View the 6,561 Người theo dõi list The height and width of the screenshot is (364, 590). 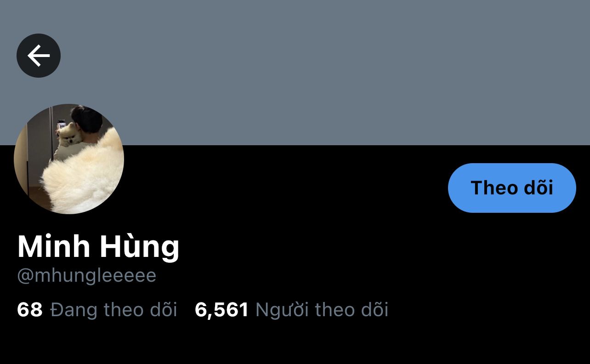click(292, 310)
